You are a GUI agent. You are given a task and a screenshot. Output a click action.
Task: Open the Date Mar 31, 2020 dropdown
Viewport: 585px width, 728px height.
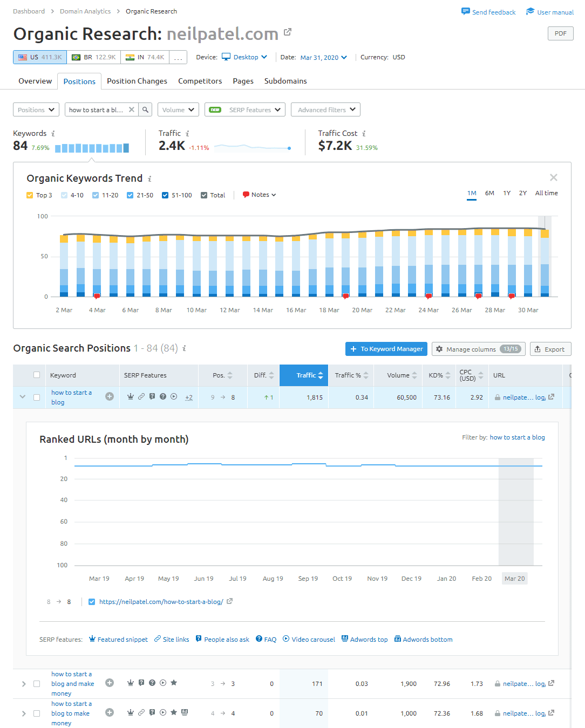[323, 57]
